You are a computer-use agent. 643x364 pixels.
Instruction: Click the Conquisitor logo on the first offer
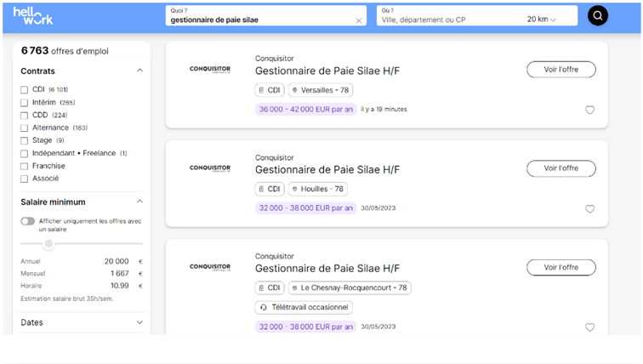(210, 69)
